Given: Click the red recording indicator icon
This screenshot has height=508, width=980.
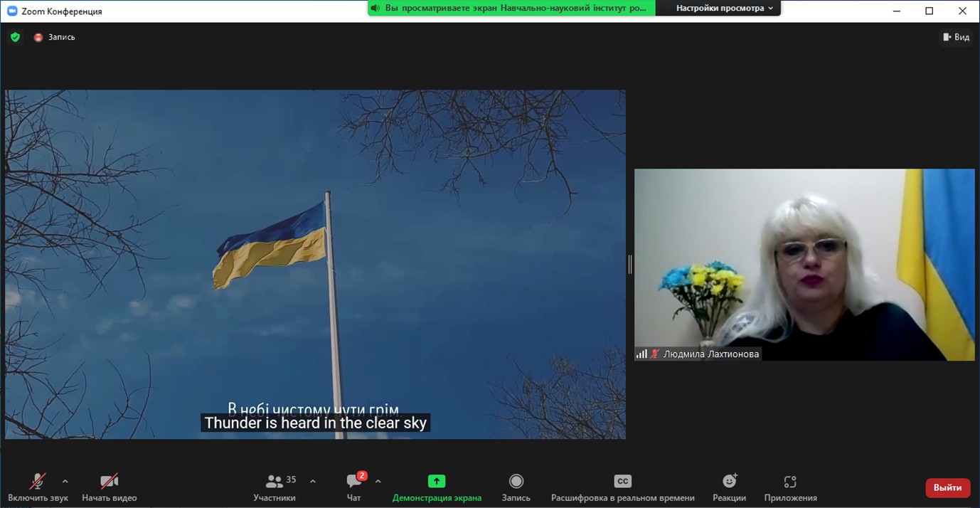Looking at the screenshot, I should click(x=38, y=37).
